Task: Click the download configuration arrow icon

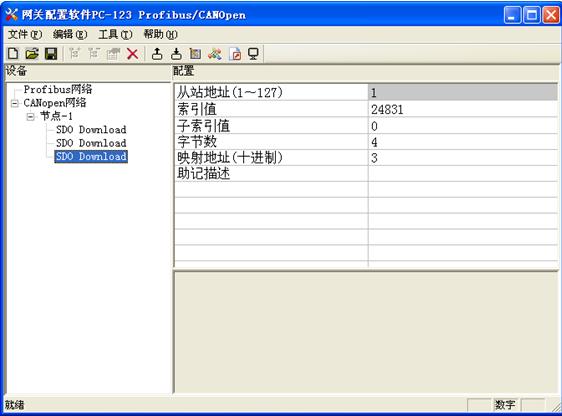Action: pyautogui.click(x=176, y=54)
